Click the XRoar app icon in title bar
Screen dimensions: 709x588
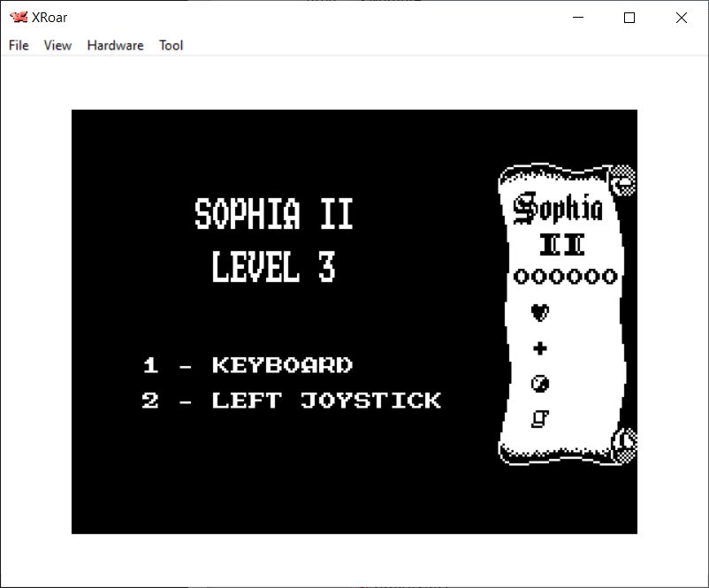(x=19, y=18)
